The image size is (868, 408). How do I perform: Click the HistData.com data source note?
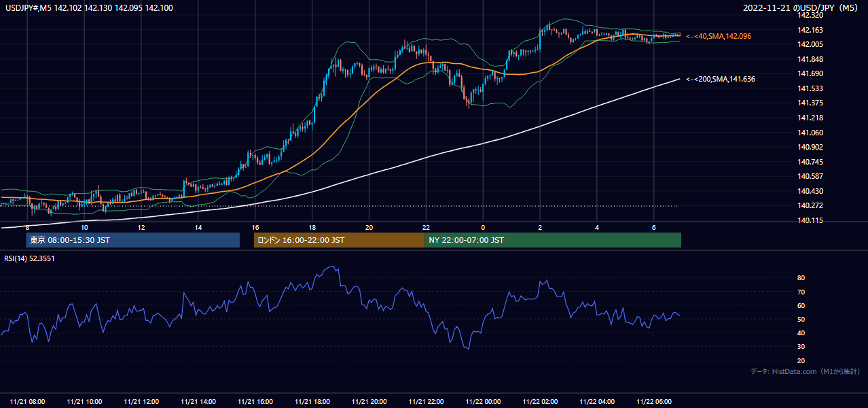point(806,371)
